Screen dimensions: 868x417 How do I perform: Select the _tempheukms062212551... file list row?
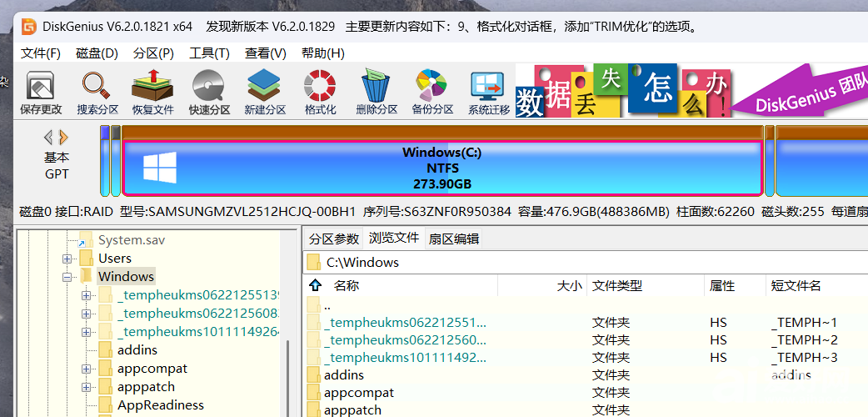coord(586,322)
